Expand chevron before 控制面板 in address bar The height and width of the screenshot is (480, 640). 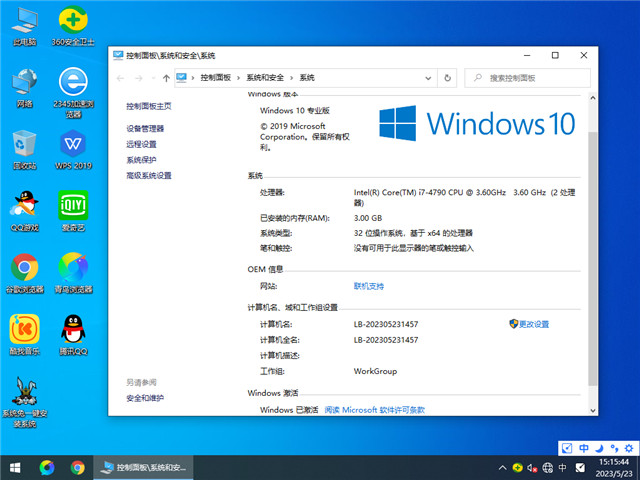click(x=193, y=78)
